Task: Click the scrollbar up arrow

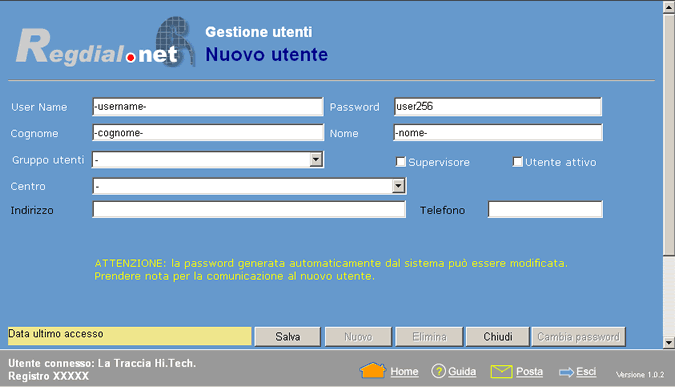Action: 669,7
